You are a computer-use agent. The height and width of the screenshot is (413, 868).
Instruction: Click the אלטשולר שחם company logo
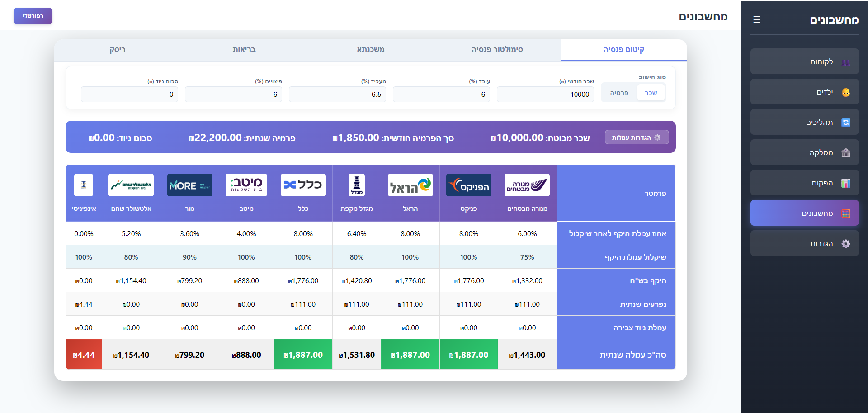point(131,185)
